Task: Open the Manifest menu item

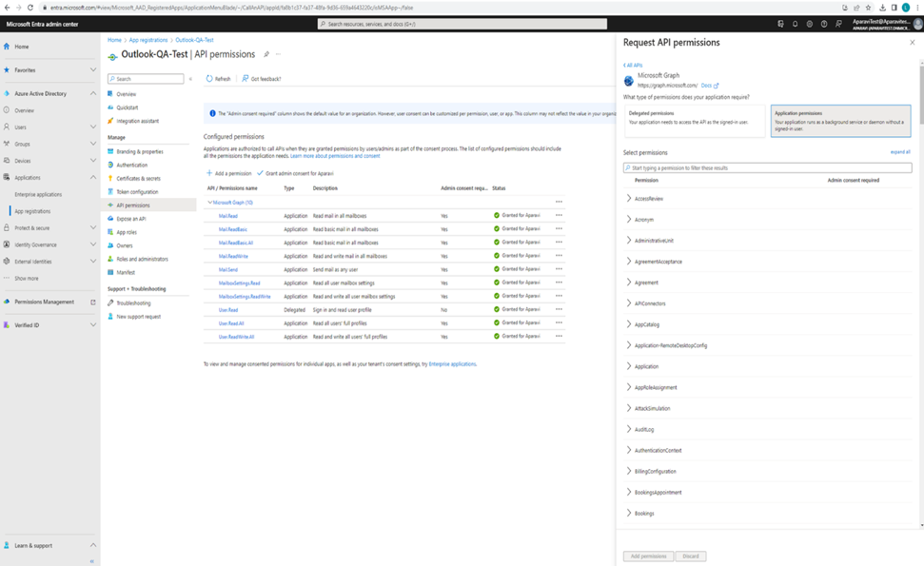Action: click(126, 272)
